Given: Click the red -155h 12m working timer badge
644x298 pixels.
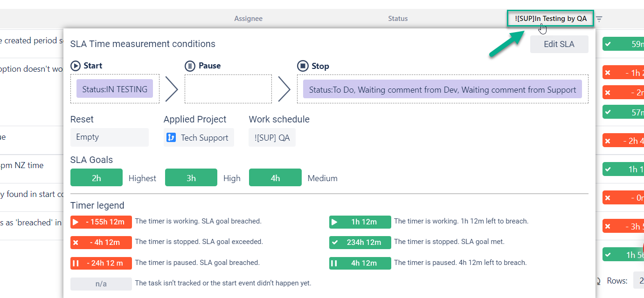Looking at the screenshot, I should pyautogui.click(x=101, y=222).
